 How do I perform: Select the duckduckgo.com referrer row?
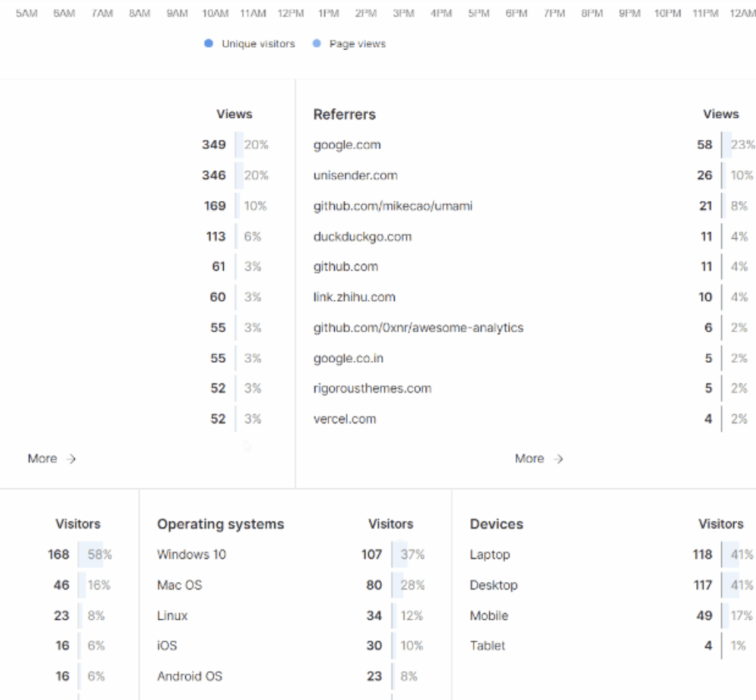pos(362,237)
